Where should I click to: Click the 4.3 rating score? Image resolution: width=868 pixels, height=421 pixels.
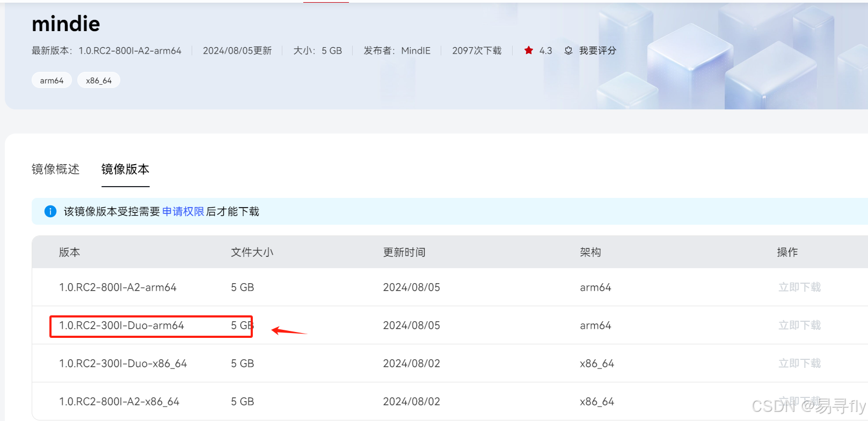point(545,50)
